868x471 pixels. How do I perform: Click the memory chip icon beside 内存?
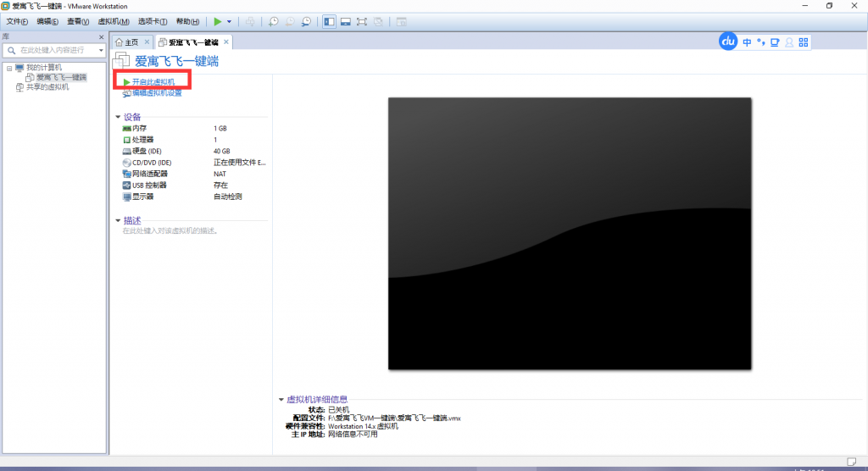coord(127,129)
